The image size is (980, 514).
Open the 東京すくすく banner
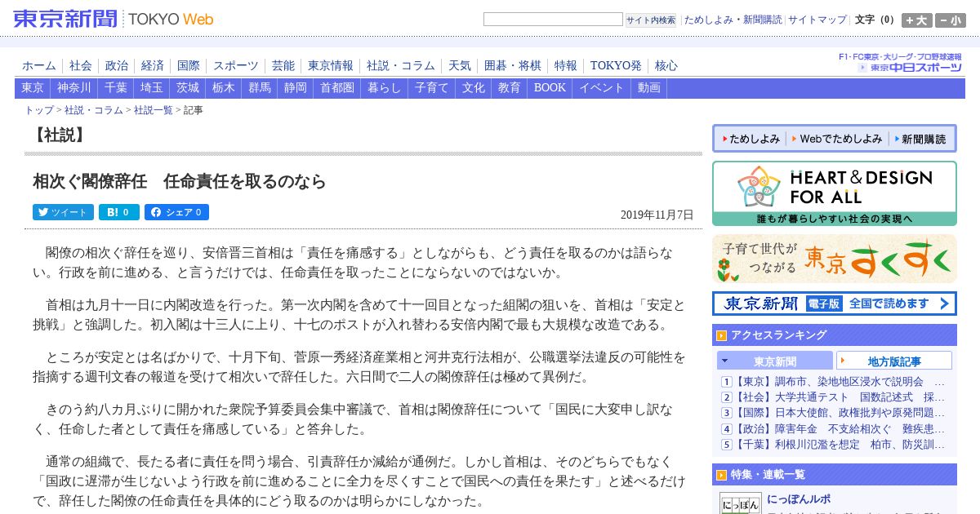834,259
